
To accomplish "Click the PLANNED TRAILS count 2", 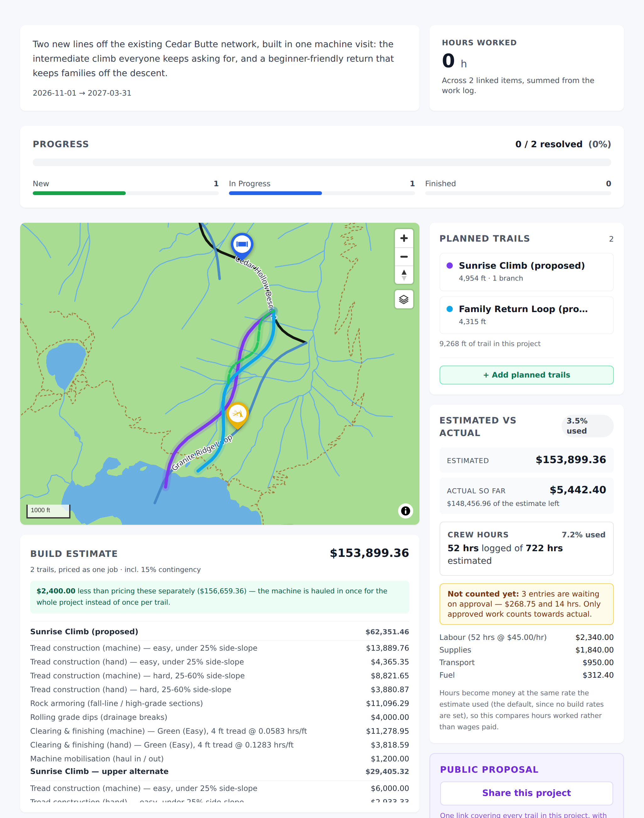I will tap(611, 239).
